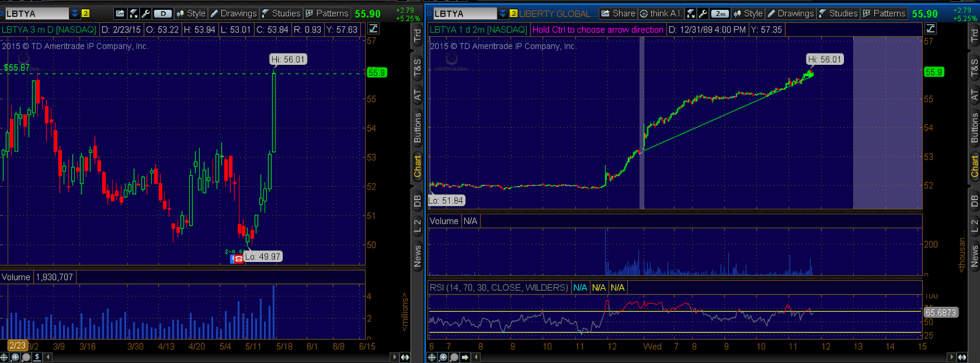Open chart settings wrench in left chart
The width and height of the screenshot is (980, 363).
coord(146,13)
